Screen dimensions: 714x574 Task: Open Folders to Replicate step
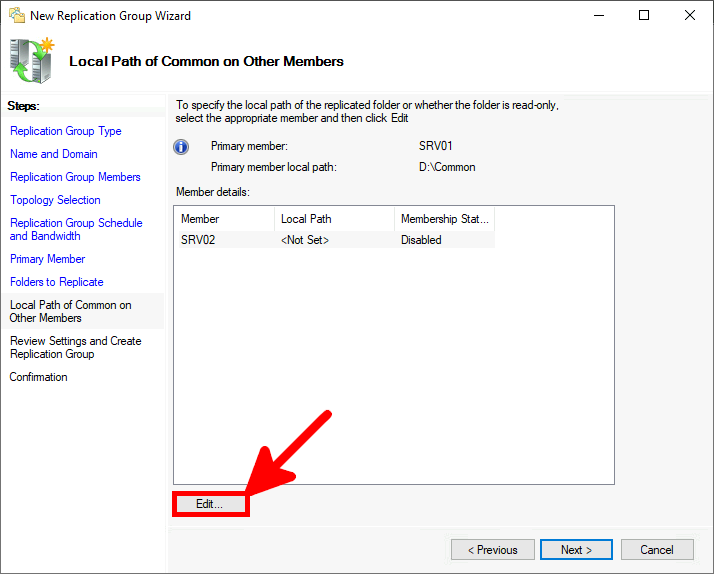[56, 282]
